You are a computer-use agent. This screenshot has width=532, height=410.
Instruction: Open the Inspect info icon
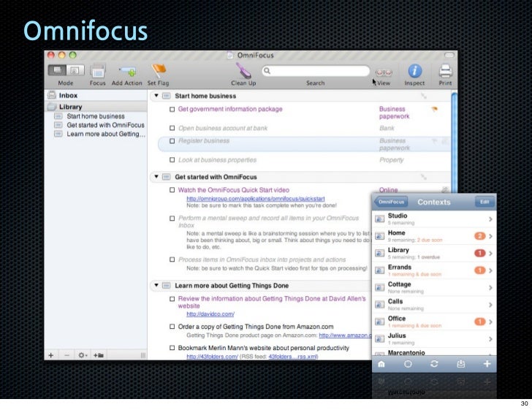tap(414, 72)
